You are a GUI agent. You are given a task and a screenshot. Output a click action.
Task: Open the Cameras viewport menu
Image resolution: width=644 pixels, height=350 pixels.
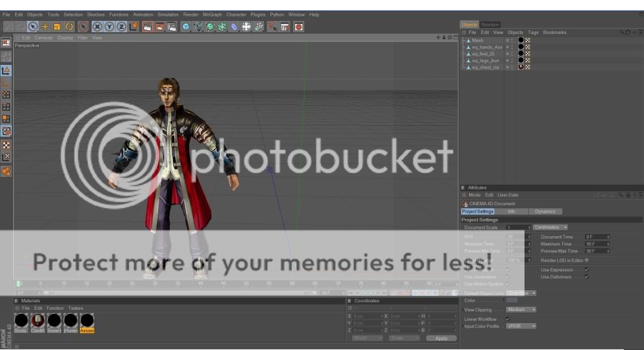[43, 38]
